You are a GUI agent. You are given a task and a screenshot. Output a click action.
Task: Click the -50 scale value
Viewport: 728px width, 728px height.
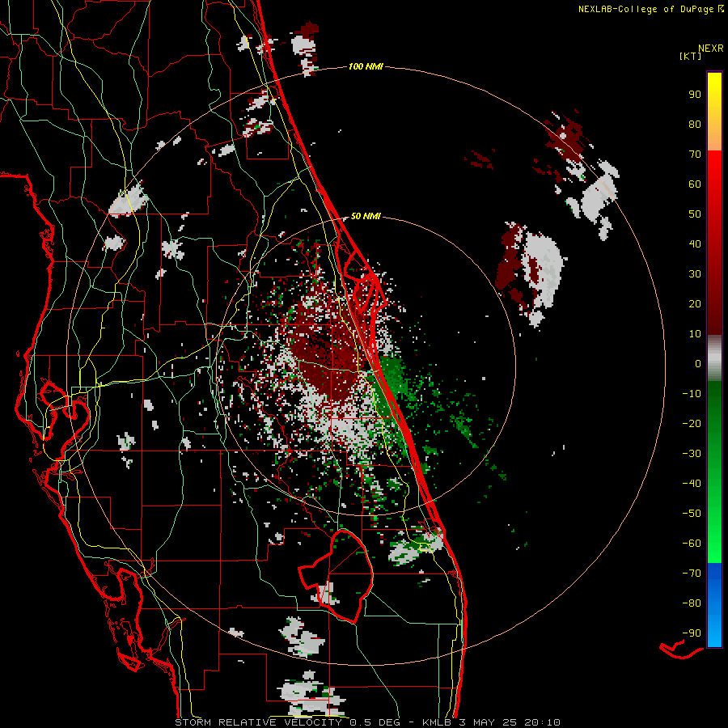(692, 514)
